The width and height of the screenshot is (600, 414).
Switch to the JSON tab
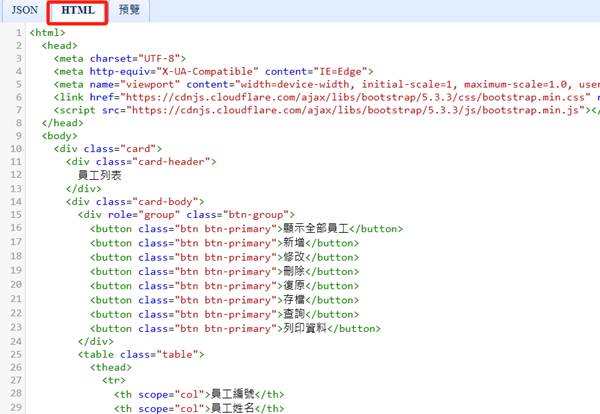[x=24, y=9]
